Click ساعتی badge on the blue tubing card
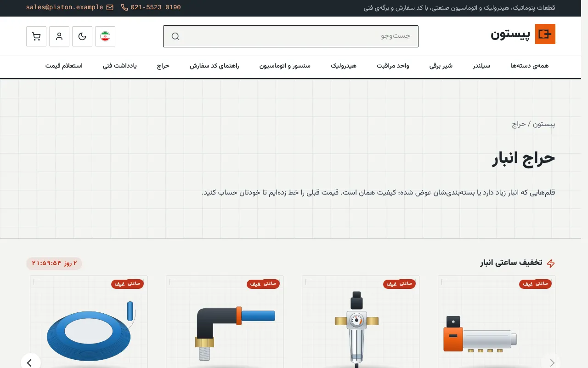 pos(134,283)
